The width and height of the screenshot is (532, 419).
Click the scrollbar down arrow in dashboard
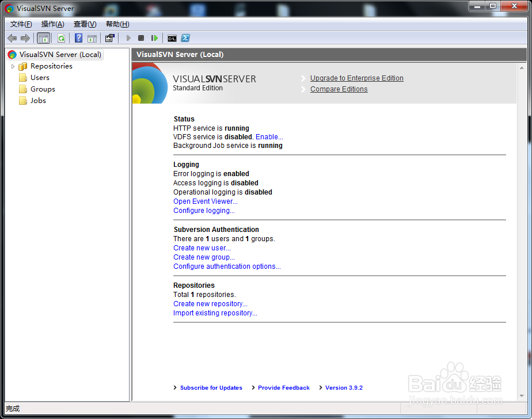(x=522, y=396)
